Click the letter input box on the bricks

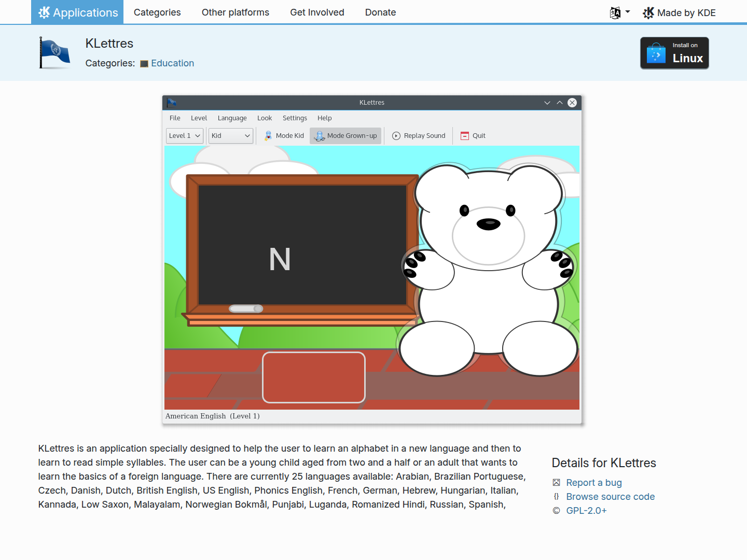[314, 377]
